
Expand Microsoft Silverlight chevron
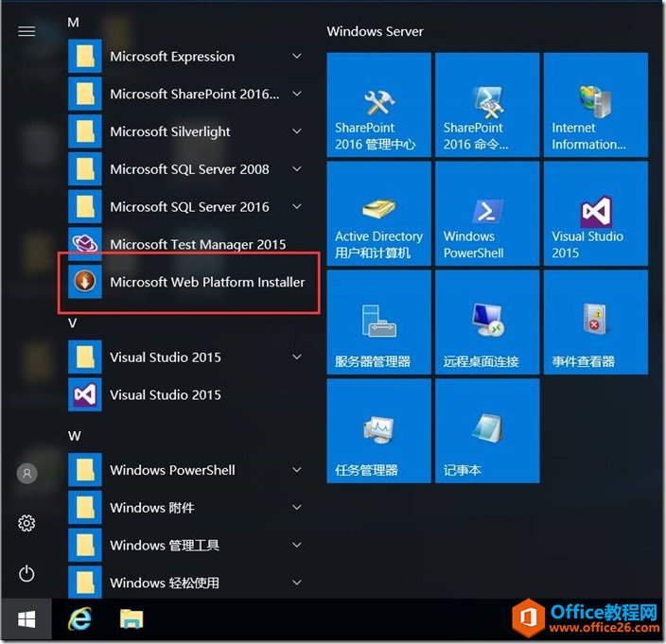click(297, 131)
